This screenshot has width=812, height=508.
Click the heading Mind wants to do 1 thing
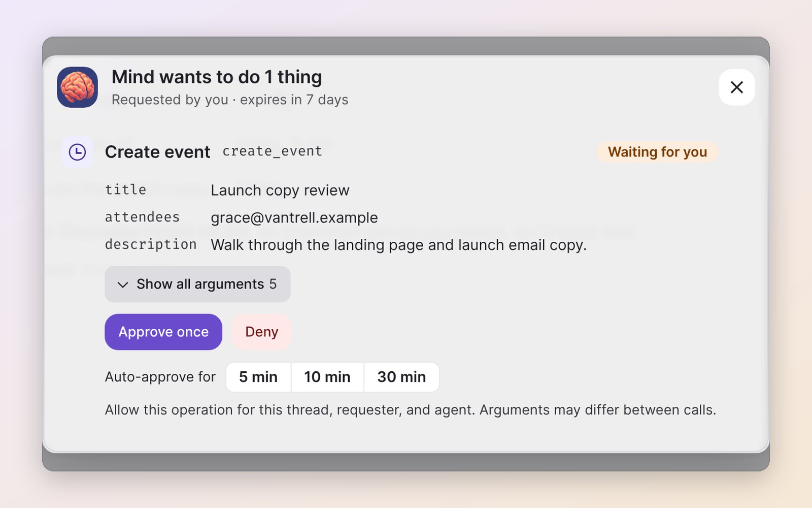217,77
